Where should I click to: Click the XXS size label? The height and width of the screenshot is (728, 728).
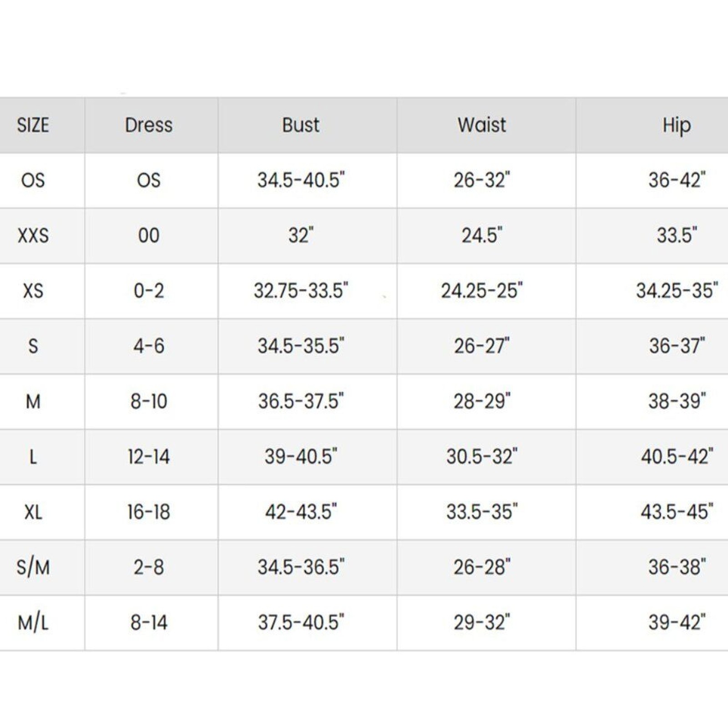[x=33, y=236]
